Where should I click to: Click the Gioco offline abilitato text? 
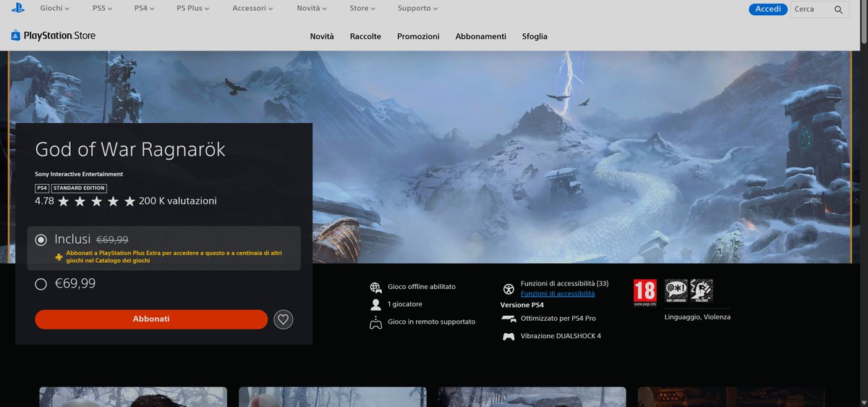[x=422, y=288]
